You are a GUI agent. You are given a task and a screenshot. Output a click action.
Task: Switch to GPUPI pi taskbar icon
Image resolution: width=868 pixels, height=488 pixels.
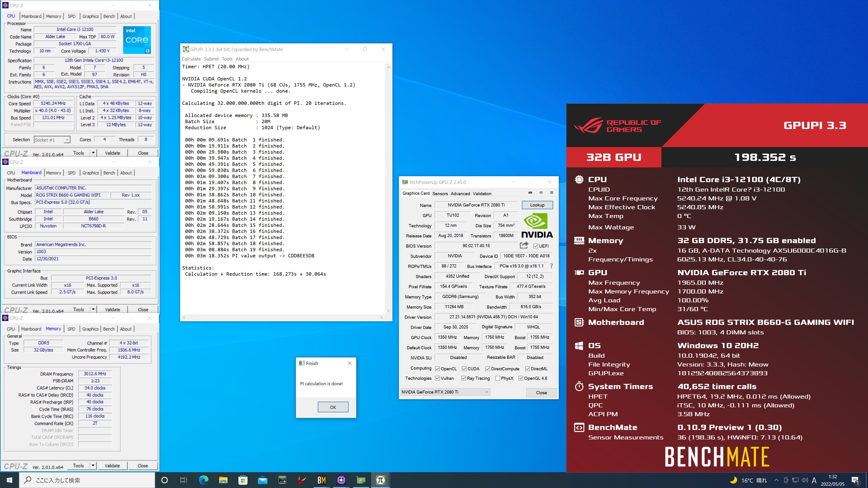click(380, 480)
